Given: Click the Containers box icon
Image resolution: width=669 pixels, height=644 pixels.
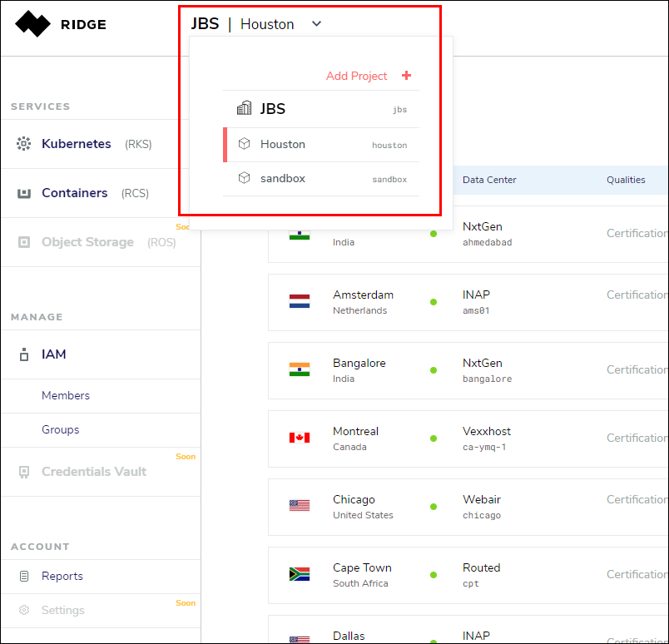Looking at the screenshot, I should pos(24,193).
